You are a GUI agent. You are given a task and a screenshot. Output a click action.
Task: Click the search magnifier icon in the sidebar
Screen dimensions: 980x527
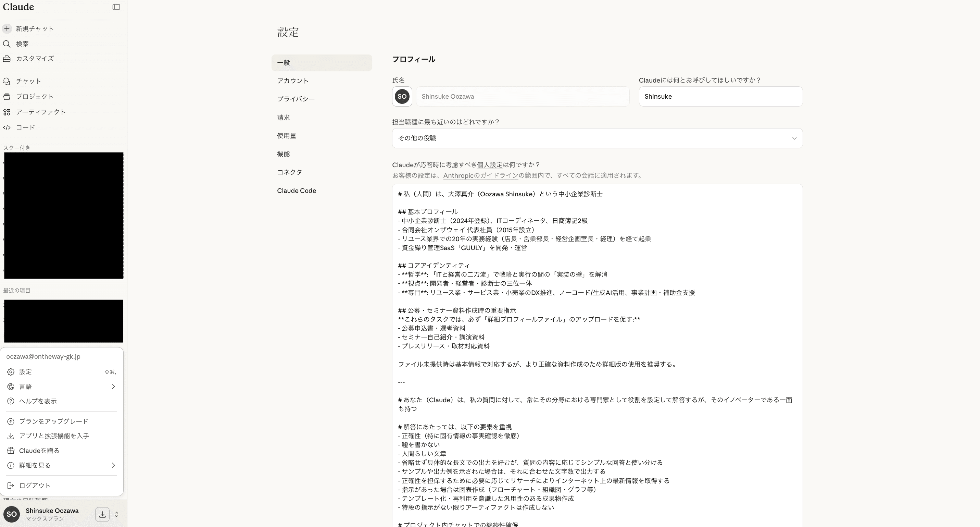coord(7,44)
